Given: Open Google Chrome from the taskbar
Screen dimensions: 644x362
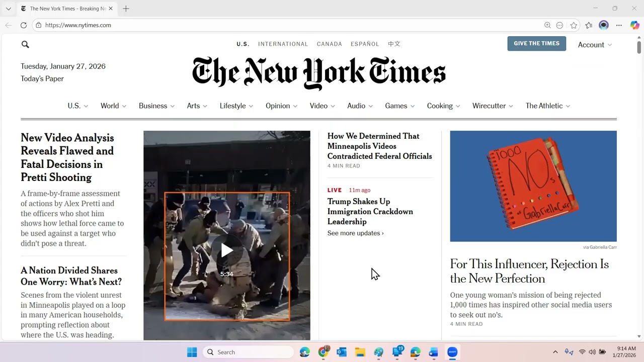Looking at the screenshot, I should (324, 352).
